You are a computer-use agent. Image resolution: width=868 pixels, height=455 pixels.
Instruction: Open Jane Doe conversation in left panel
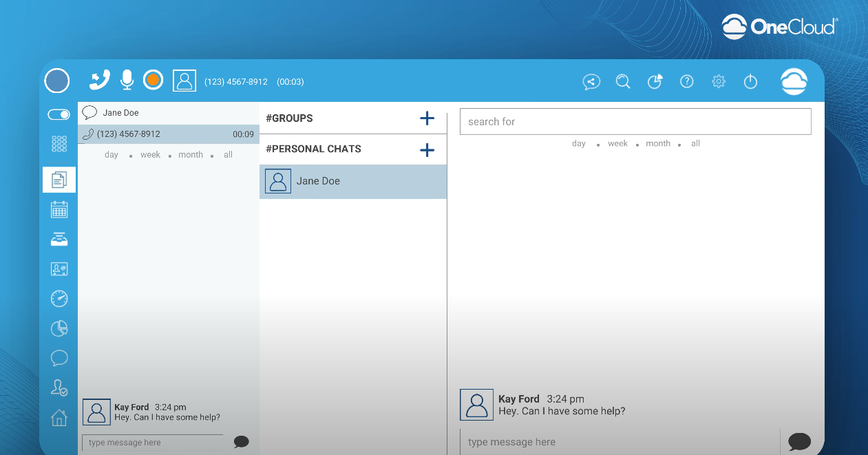168,113
